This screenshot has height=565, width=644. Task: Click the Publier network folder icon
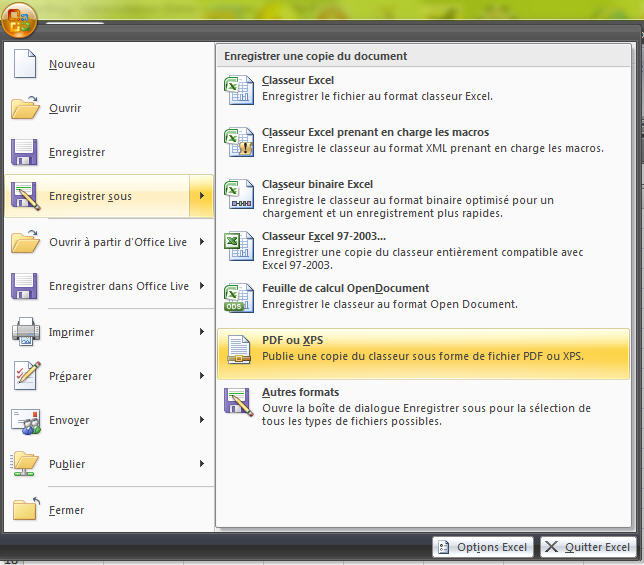(25, 464)
